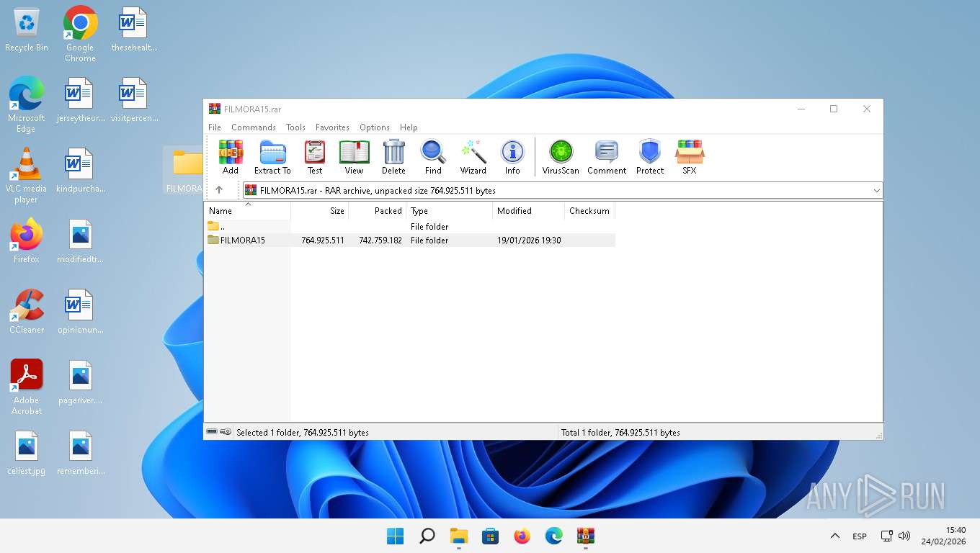Screen dimensions: 980x553
Task: Sort by the Type column header
Action: [450, 211]
